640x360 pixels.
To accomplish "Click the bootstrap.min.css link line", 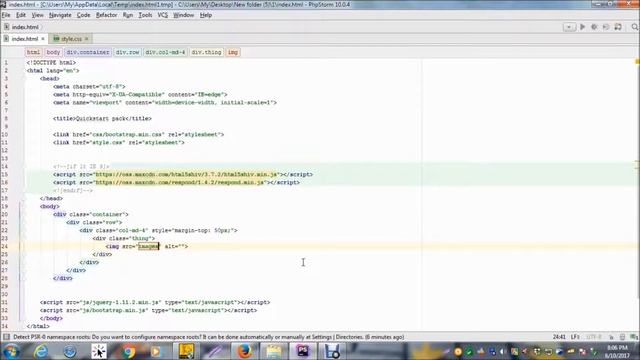I will point(138,134).
